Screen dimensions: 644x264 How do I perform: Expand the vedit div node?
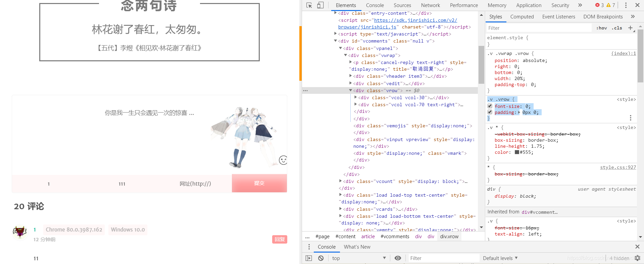[x=350, y=83]
